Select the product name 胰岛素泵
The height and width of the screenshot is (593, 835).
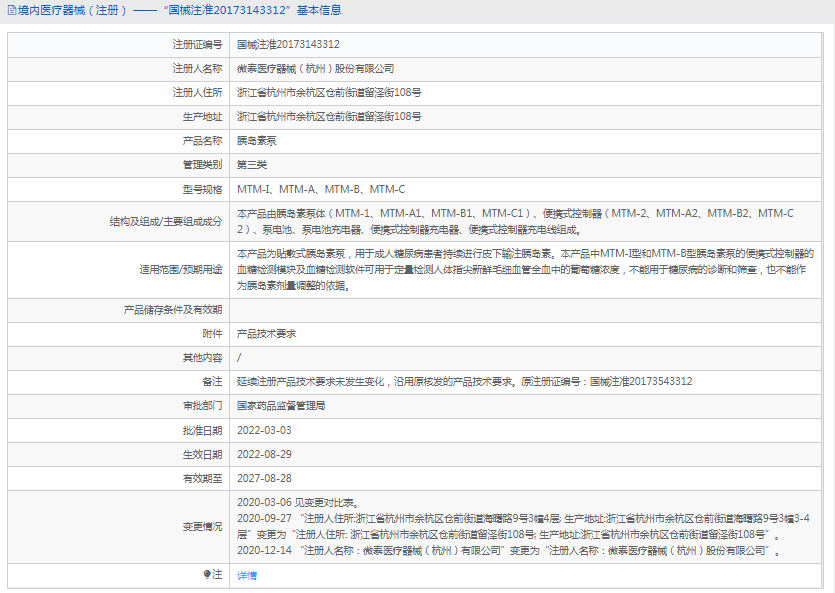(257, 141)
